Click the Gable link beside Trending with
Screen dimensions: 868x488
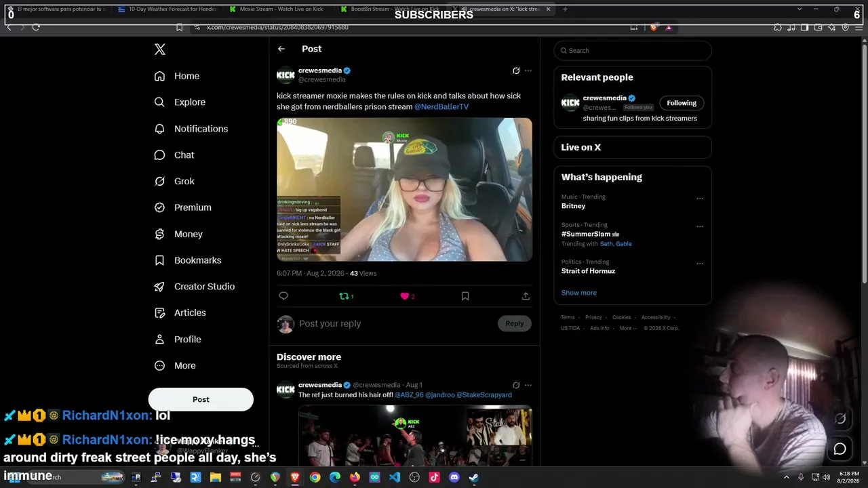[624, 244]
